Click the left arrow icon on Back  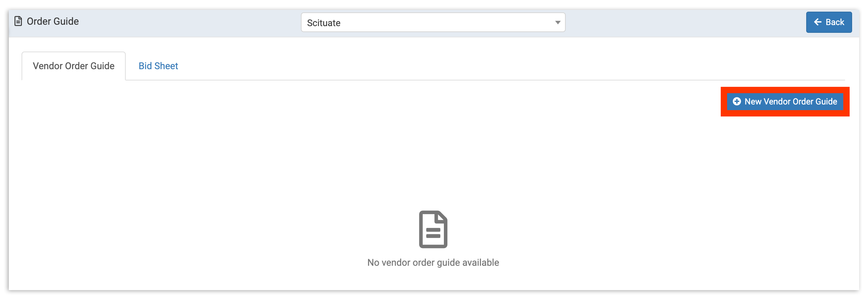point(818,22)
